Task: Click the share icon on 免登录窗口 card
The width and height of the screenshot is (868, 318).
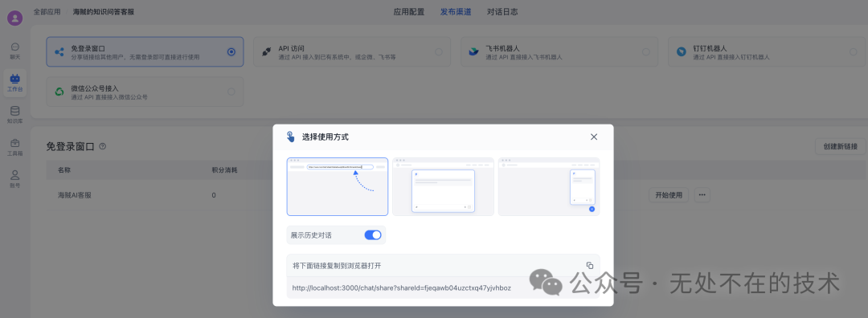Action: pyautogui.click(x=59, y=52)
